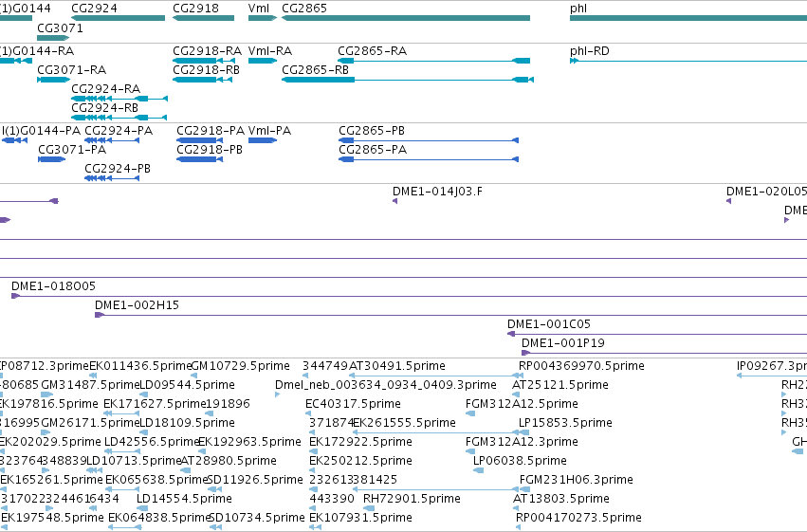Select the CG2924-RA transcript label

(105, 89)
